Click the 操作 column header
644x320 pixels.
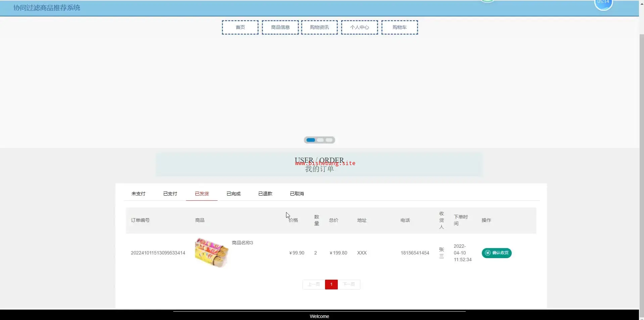486,220
